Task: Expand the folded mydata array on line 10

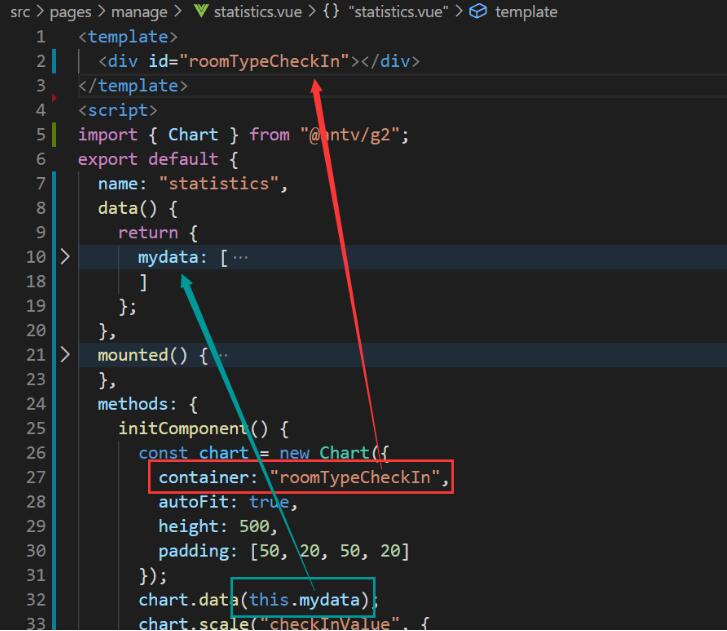Action: pos(65,256)
